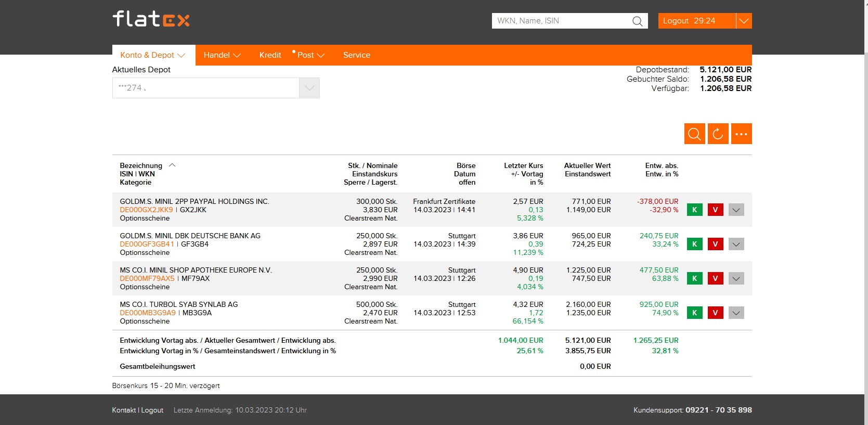Screen dimensions: 868x425
Task: Select the Service menu item
Action: tap(356, 55)
